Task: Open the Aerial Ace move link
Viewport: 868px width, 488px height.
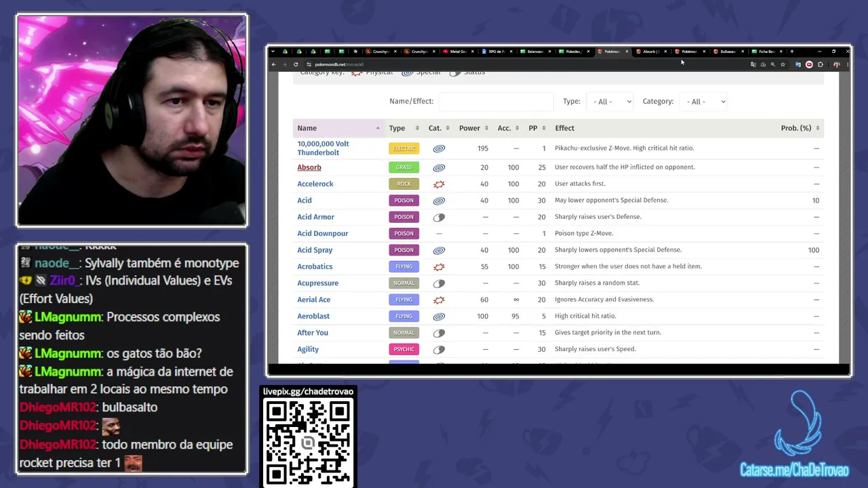Action: 313,300
